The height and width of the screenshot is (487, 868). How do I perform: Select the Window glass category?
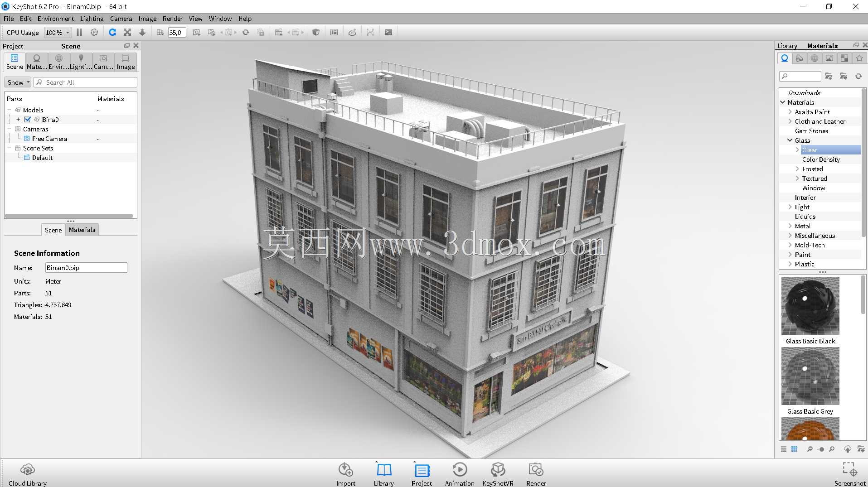[x=814, y=188]
